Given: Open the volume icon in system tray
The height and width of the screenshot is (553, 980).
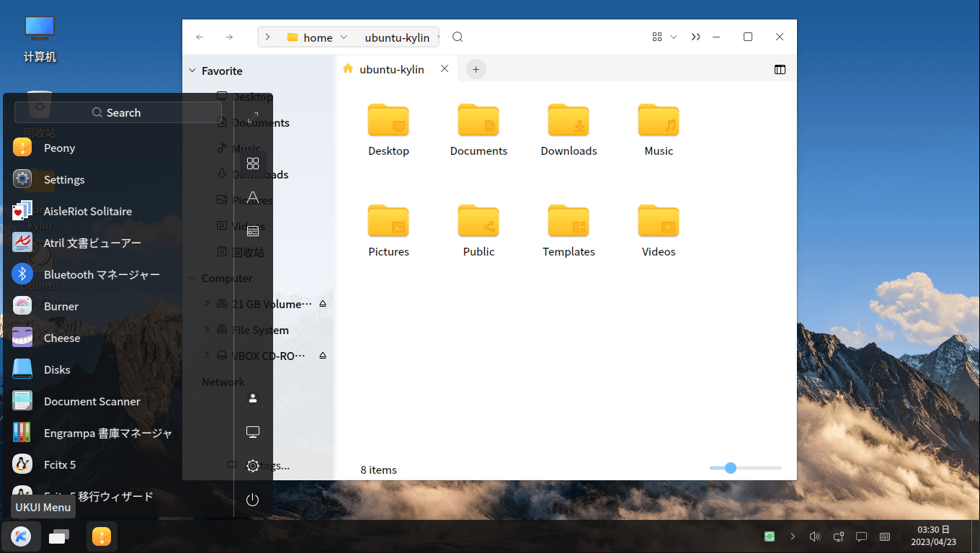Looking at the screenshot, I should click(814, 536).
